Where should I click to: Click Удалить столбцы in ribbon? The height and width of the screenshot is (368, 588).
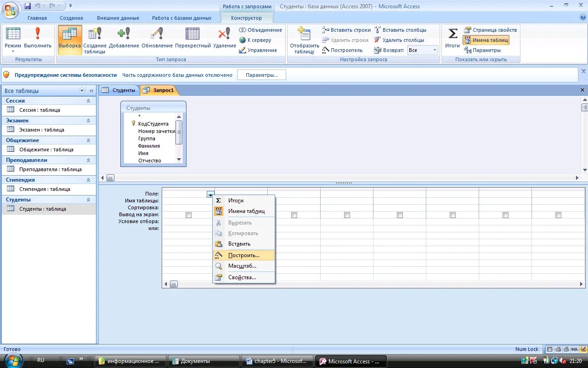click(399, 40)
